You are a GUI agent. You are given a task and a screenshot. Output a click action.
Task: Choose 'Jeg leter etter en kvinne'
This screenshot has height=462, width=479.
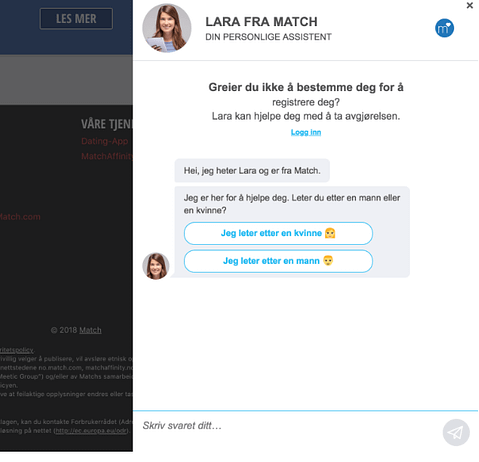click(278, 233)
